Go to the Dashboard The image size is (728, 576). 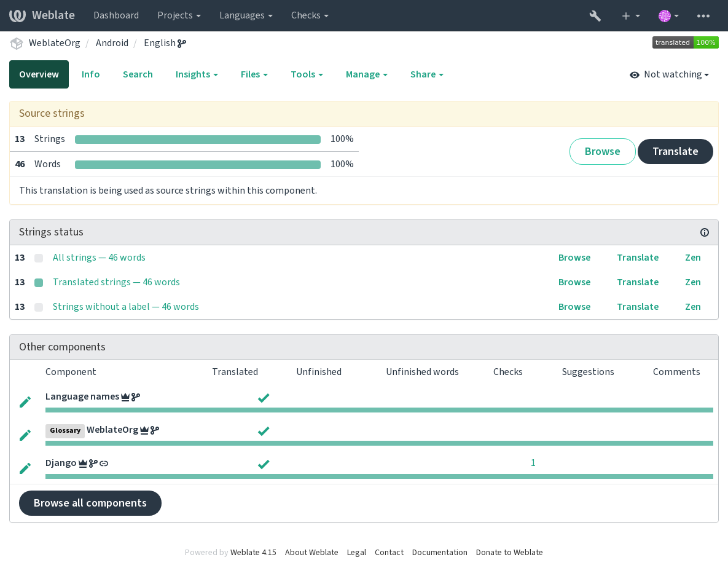click(116, 15)
